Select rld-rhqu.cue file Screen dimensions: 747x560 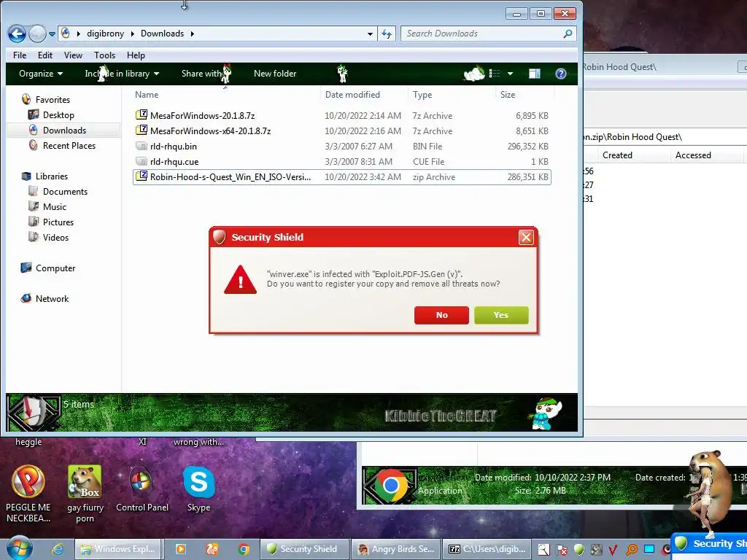(341, 161)
